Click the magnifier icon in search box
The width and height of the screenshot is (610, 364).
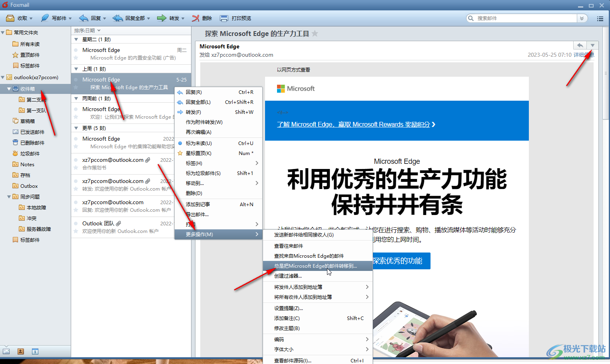coord(471,18)
